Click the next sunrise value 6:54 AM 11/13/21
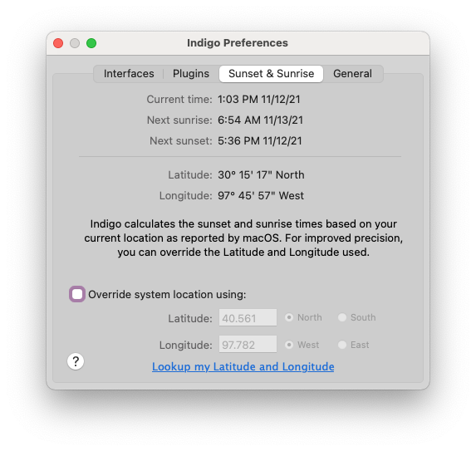 click(x=261, y=120)
